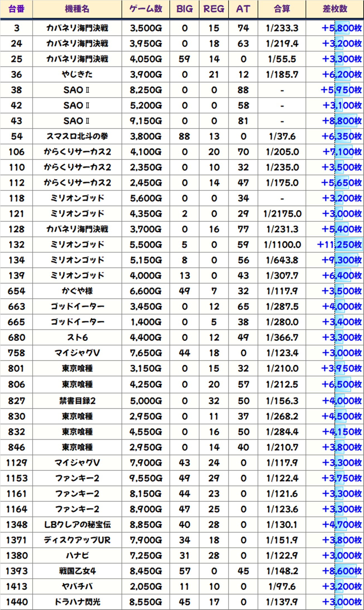Screen dimensions: 364x610
Task: Select the +4,150枚 difference value
Action: (342, 432)
